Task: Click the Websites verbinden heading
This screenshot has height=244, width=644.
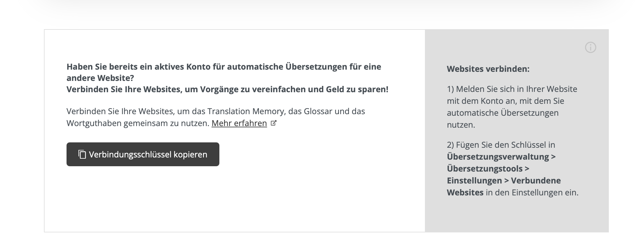Action: click(x=488, y=69)
